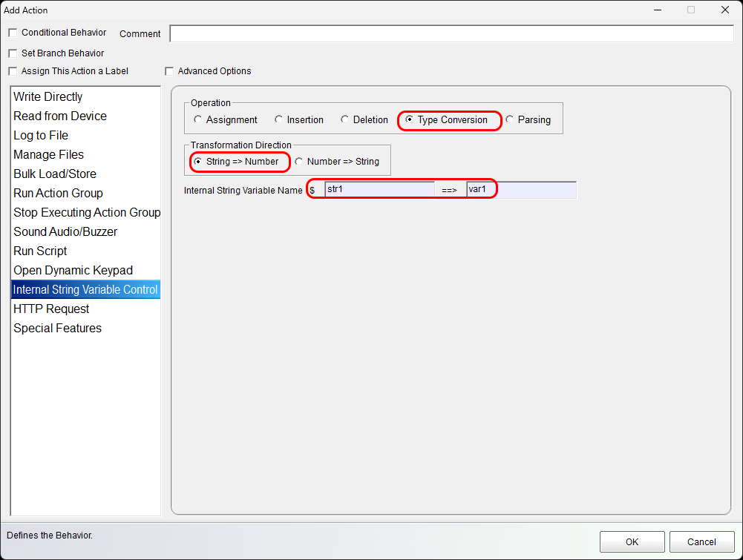Screen dimensions: 743x560
Task: Click the str1 string variable field
Action: 379,189
